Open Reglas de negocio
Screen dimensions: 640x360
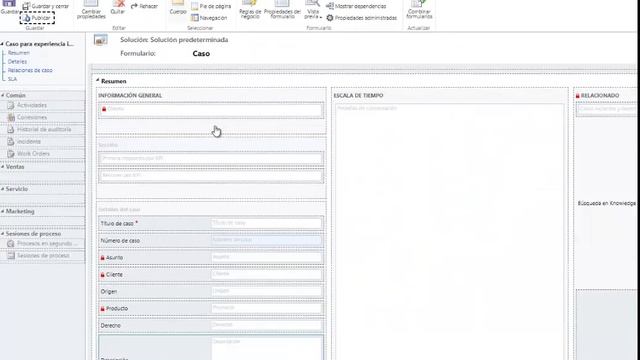pyautogui.click(x=250, y=10)
